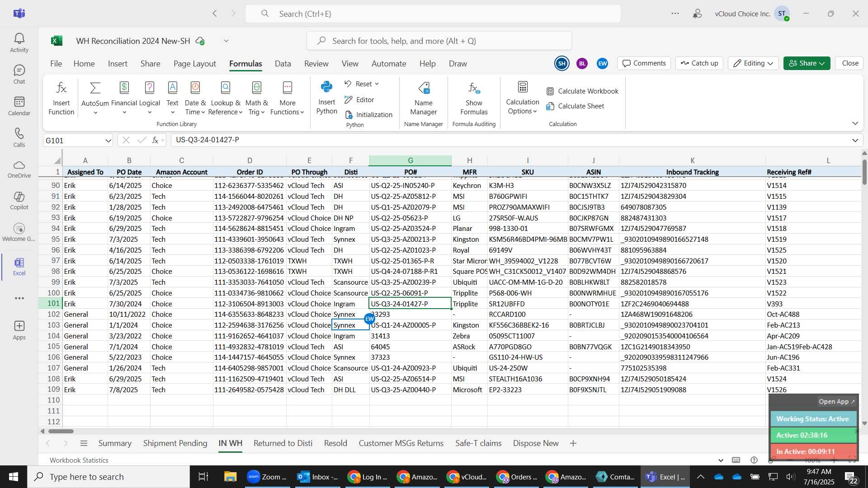Open OneDrive in Teams sidebar
The image size is (868, 488).
click(19, 169)
